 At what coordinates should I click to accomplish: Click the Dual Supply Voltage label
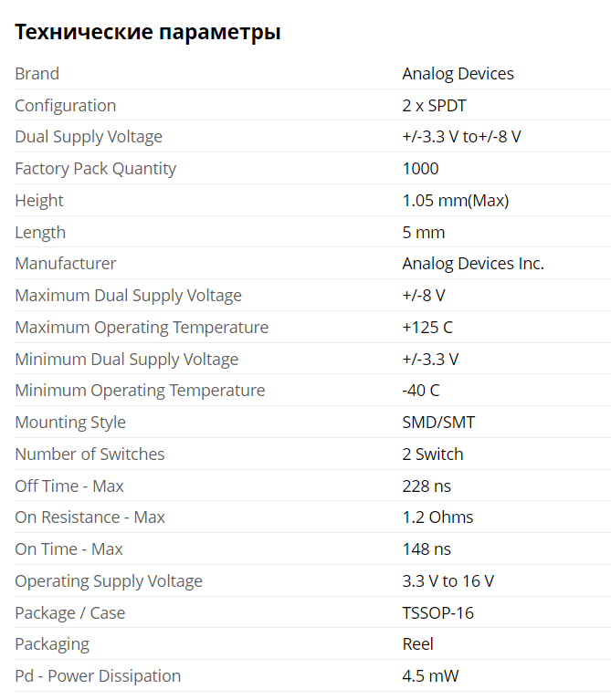pyautogui.click(x=89, y=137)
